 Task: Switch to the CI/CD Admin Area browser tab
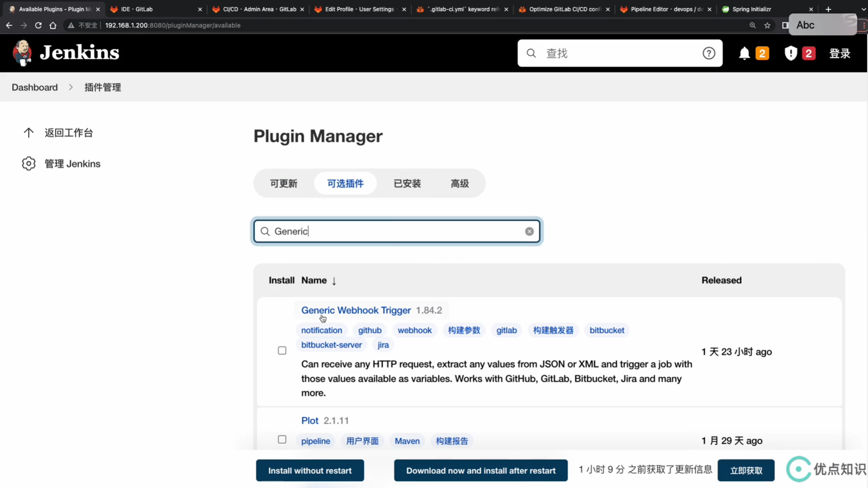click(x=258, y=9)
